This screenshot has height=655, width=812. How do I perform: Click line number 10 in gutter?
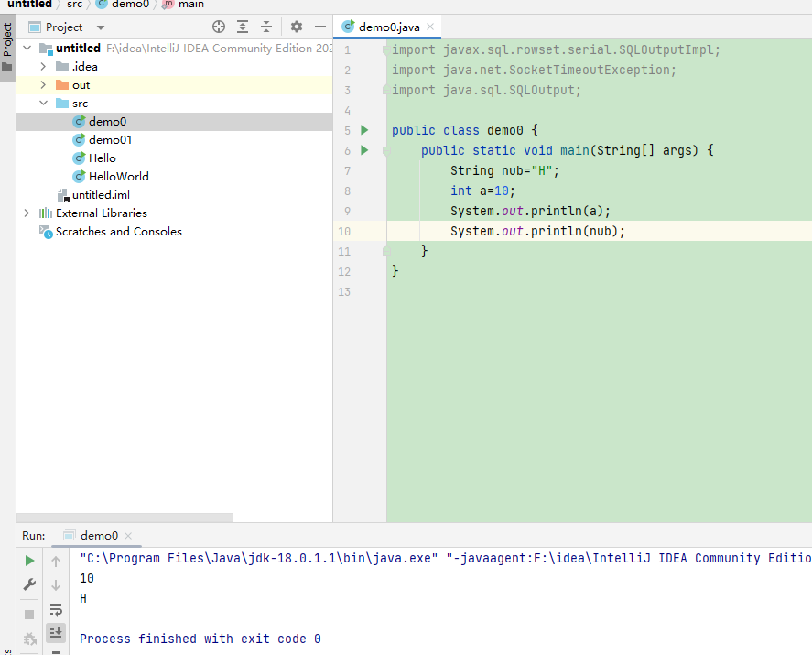click(344, 231)
